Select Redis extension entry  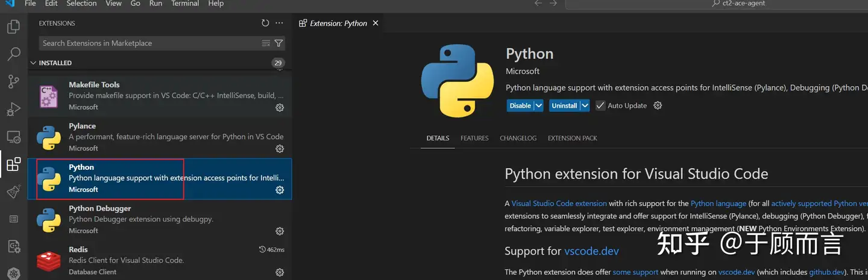coord(160,260)
